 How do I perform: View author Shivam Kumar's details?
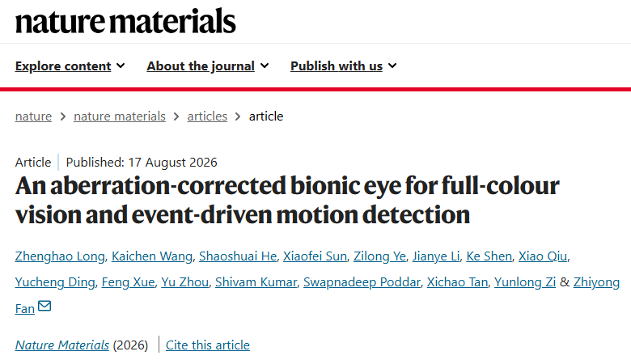256,282
